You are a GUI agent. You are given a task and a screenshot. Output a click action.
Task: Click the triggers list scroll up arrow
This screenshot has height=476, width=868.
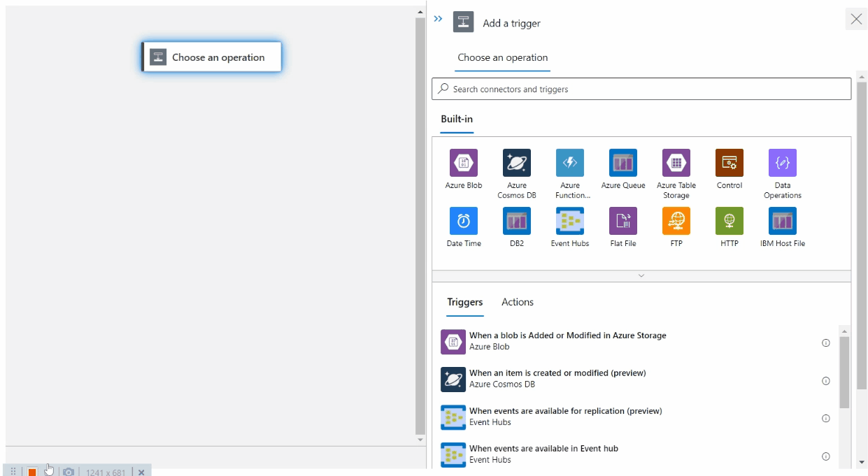tap(844, 331)
